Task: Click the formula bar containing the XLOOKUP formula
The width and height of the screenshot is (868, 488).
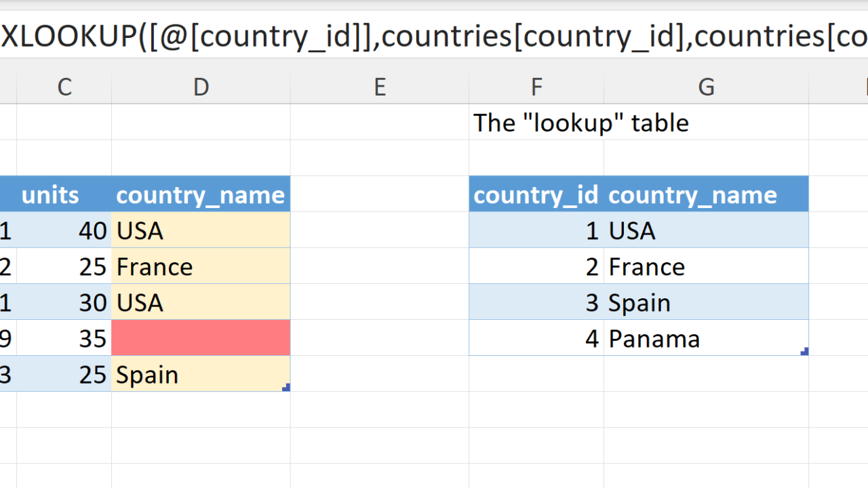Action: 434,35
